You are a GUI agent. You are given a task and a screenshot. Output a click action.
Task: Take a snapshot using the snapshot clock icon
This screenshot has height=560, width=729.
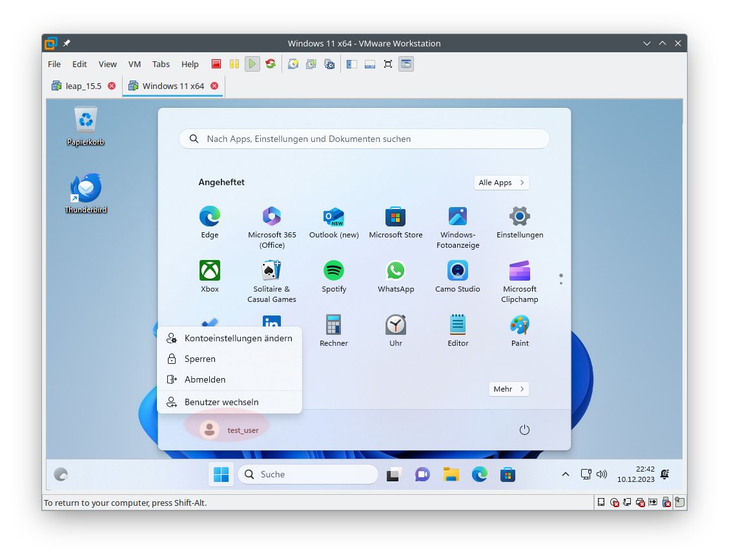pyautogui.click(x=293, y=64)
